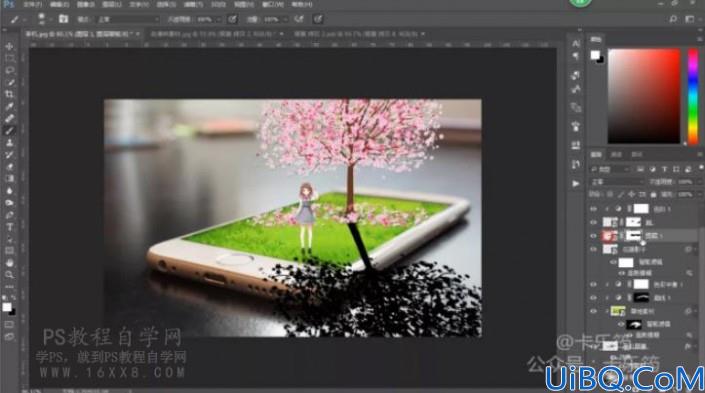Select the Gradient tool

click(x=9, y=179)
